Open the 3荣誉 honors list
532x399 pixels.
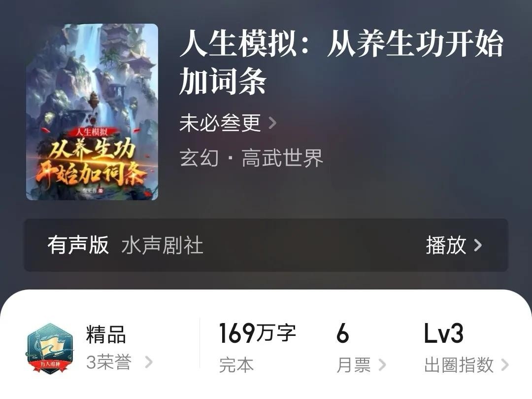click(108, 363)
